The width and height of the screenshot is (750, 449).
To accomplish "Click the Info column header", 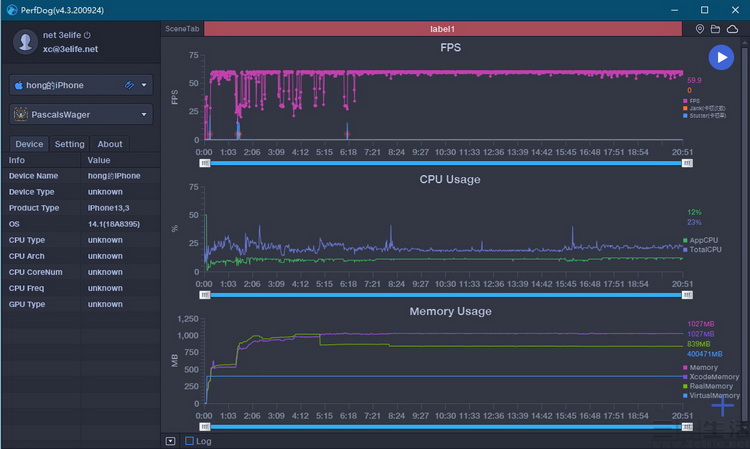I will click(x=17, y=160).
